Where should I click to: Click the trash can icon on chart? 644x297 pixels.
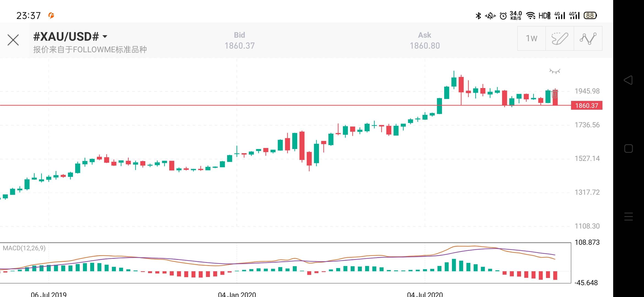[x=555, y=94]
